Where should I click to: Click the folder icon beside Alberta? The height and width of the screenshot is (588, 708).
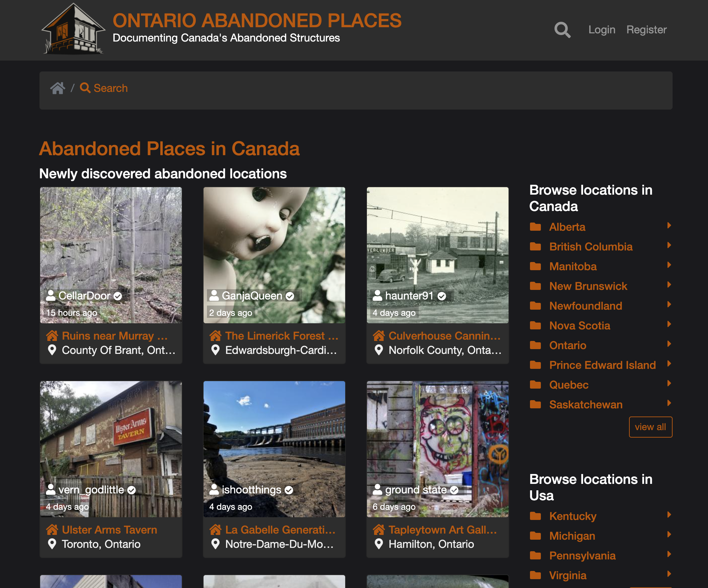click(536, 226)
